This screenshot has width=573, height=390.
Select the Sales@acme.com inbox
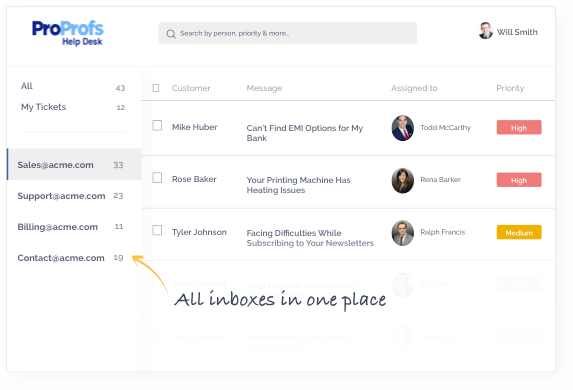tap(74, 164)
